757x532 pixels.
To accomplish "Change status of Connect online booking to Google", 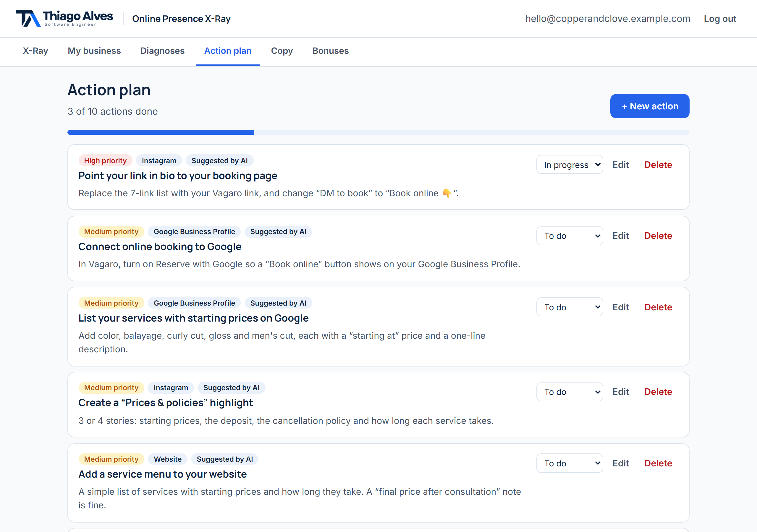I will (570, 236).
